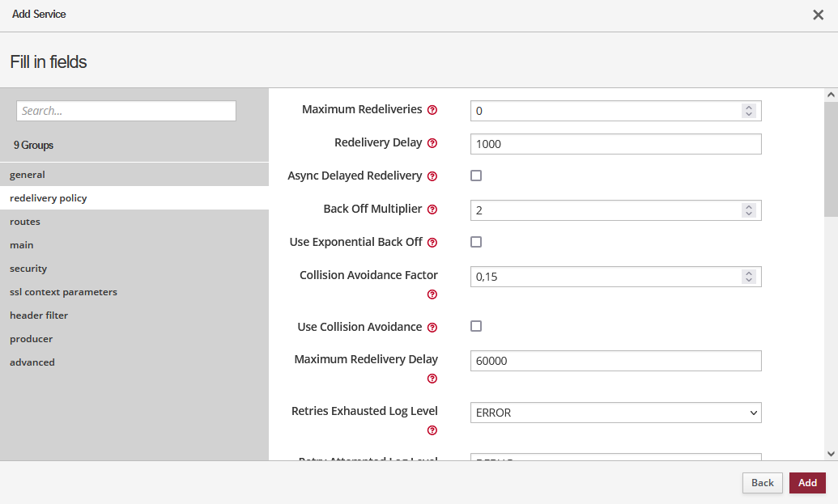Open help for Async Delayed Redelivery
The height and width of the screenshot is (504, 838).
tap(432, 176)
